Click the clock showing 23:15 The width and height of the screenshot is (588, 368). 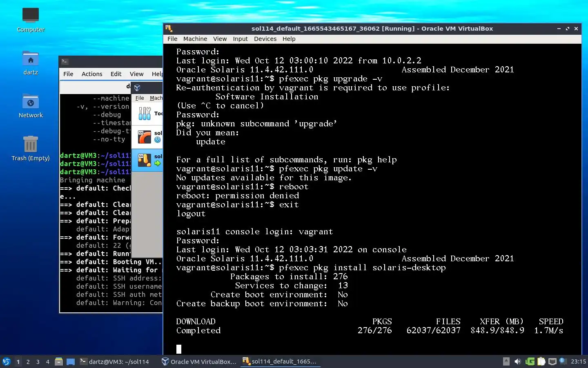578,361
